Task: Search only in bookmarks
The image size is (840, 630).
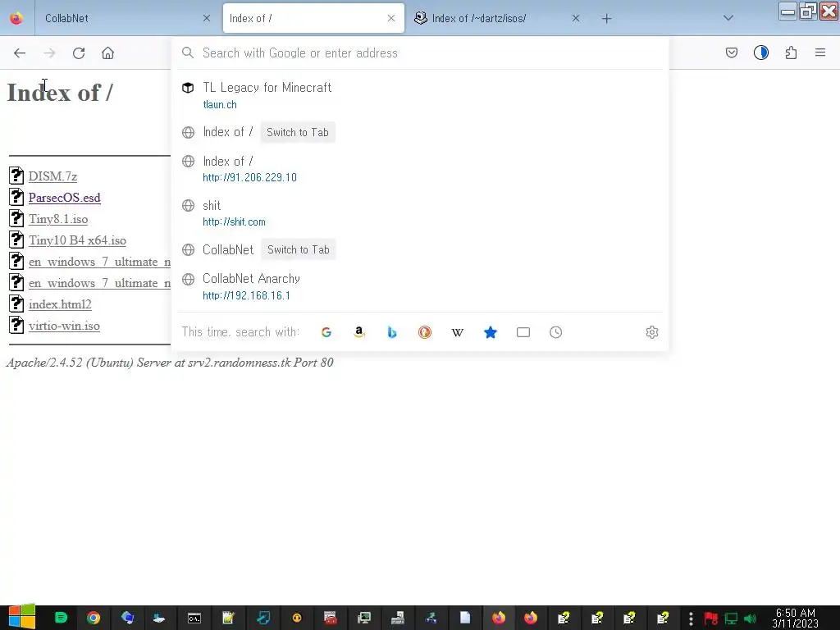Action: (x=491, y=332)
